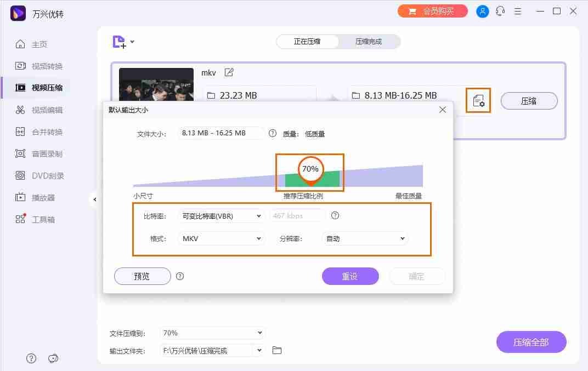588x371 pixels.
Task: Open the user account avatar
Action: coord(482,12)
